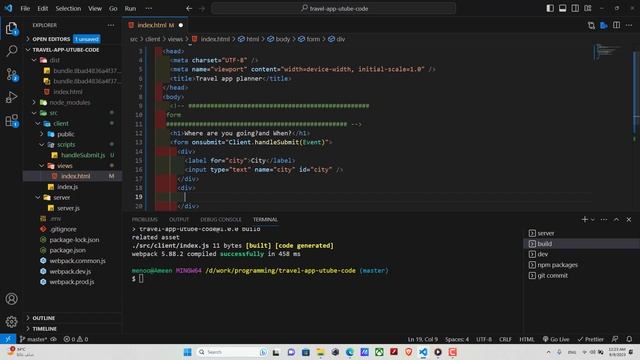
Task: Toggle the secondary side bar layout icon
Action: click(575, 8)
